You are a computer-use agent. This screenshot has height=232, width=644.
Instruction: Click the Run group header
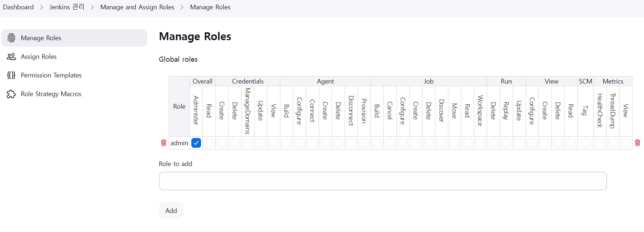[x=506, y=81]
